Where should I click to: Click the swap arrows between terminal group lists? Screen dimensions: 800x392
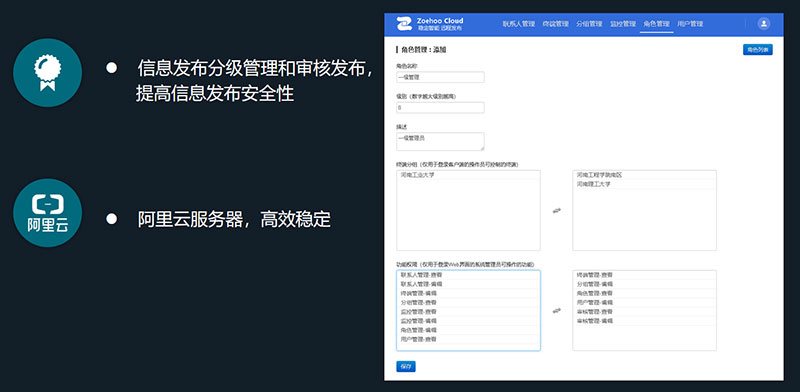[x=557, y=210]
